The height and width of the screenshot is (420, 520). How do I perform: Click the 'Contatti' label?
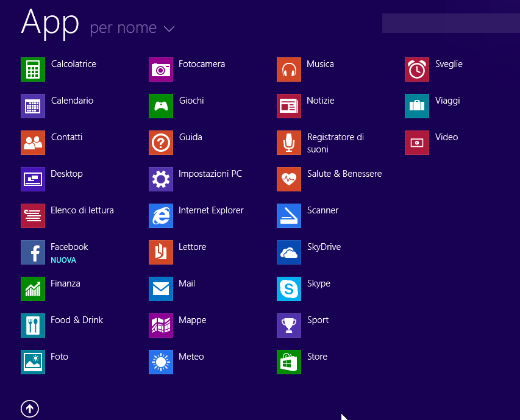pos(66,137)
